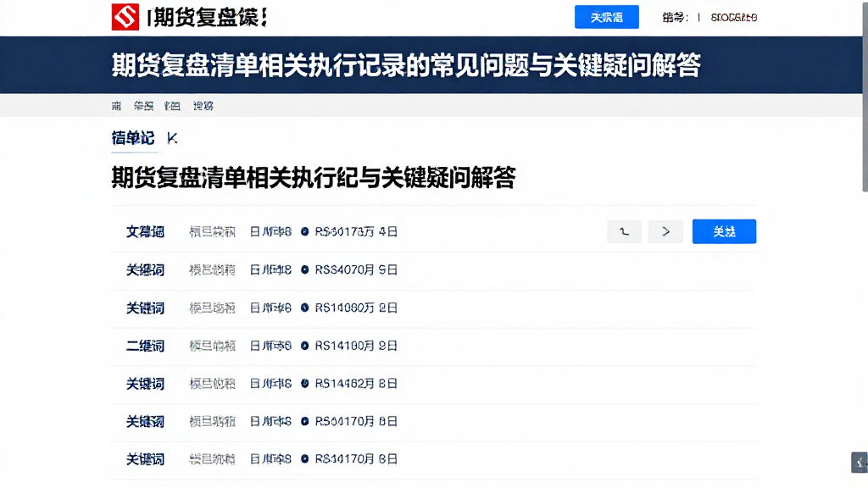Click the RS04170月 8日 date text
868x488 pixels.
coord(356,422)
